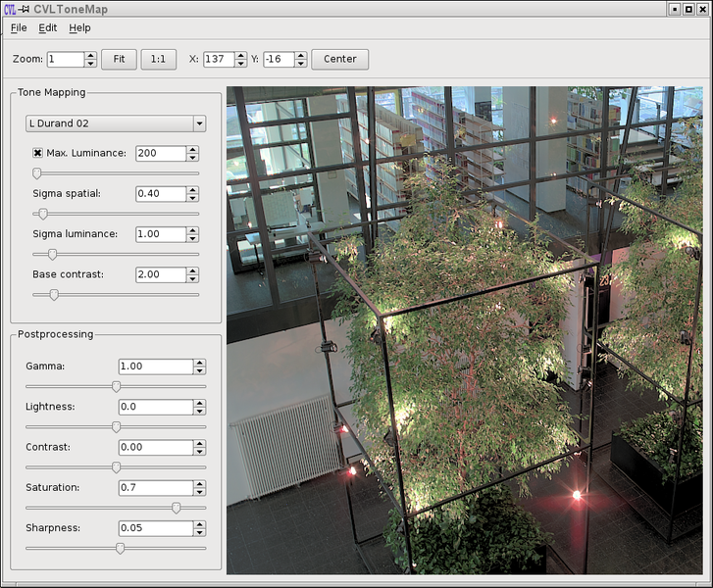This screenshot has width=713, height=588.
Task: Focus the Max. Luminance value field
Action: pyautogui.click(x=161, y=153)
